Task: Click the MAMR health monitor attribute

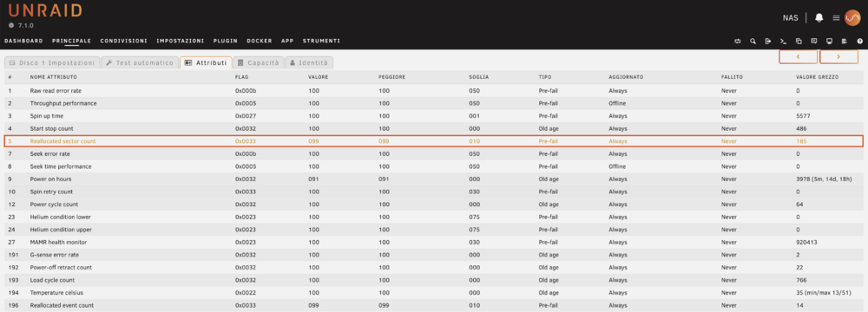Action: click(58, 243)
